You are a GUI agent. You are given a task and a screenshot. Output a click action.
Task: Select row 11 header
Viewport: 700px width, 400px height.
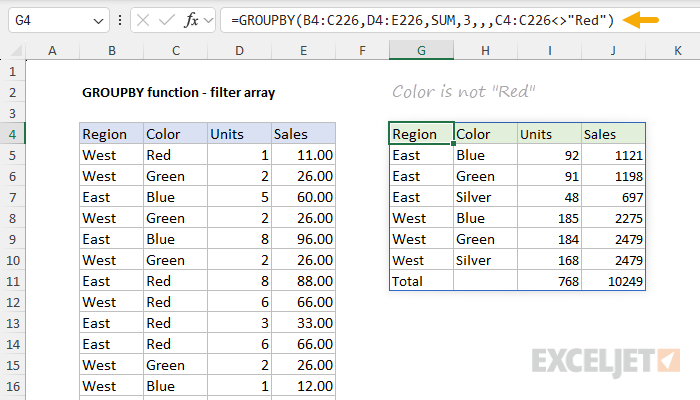(x=12, y=281)
